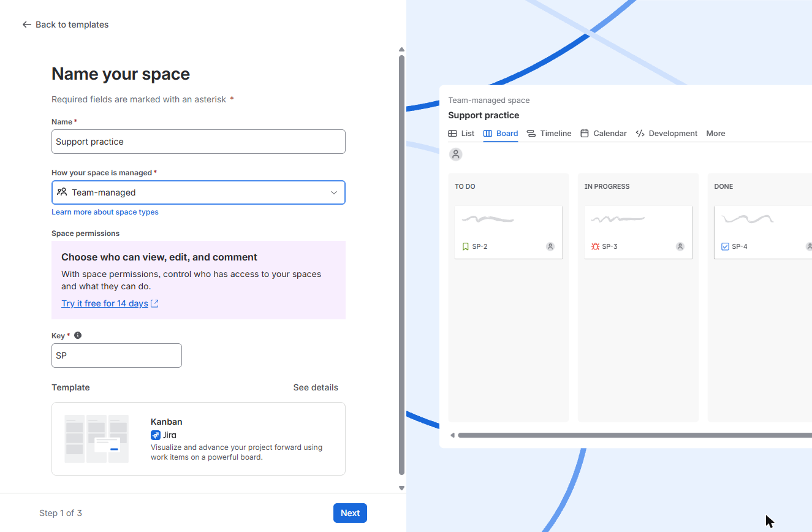812x532 pixels.
Task: Select the Board tab in preview
Action: [x=501, y=134]
